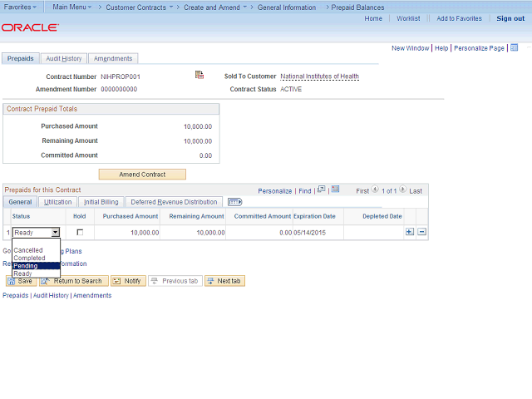Click Last link in grid navigation
532x399 pixels.
pyautogui.click(x=416, y=191)
